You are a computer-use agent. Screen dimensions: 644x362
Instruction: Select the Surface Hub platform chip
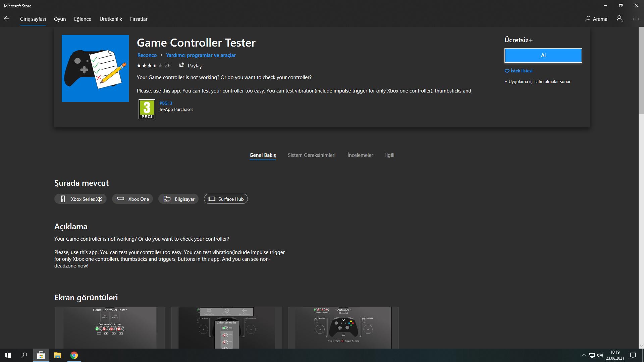click(226, 199)
